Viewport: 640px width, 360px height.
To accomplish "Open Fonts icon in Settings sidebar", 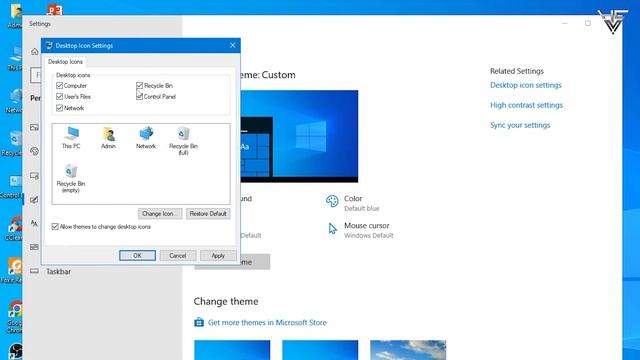I will pyautogui.click(x=34, y=223).
